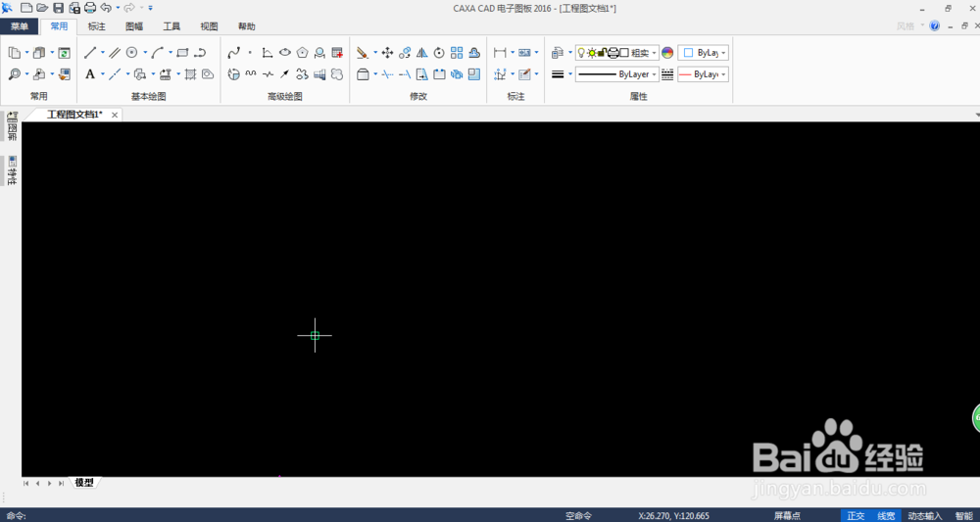Open the red ByLayer line color dropdown
This screenshot has height=522, width=980.
703,74
